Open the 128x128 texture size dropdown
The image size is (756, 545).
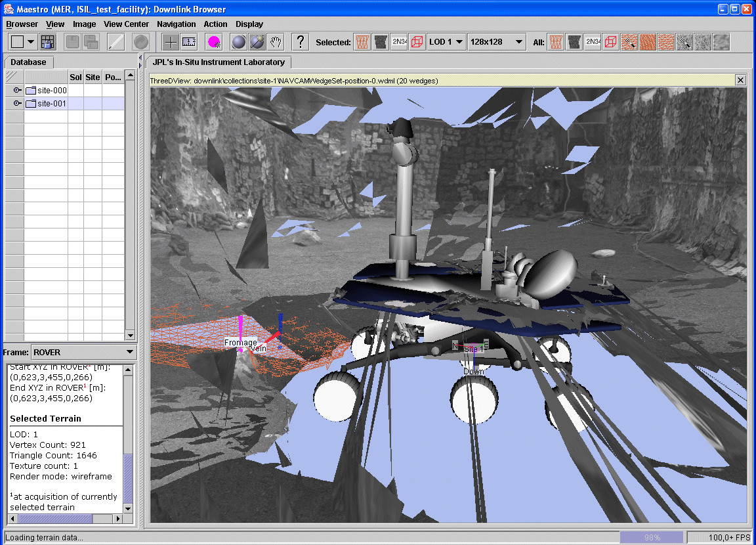(497, 42)
